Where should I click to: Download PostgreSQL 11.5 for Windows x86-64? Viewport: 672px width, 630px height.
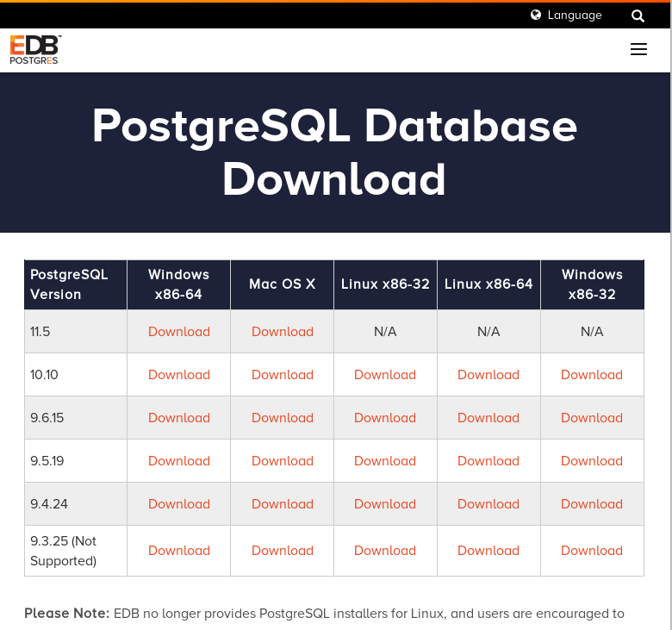click(x=179, y=332)
